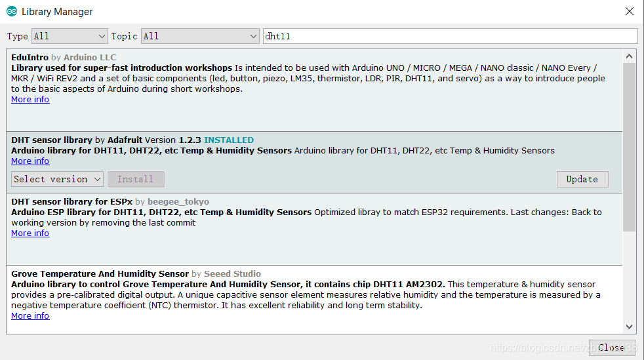Open the Type dropdown set to All

[70, 36]
